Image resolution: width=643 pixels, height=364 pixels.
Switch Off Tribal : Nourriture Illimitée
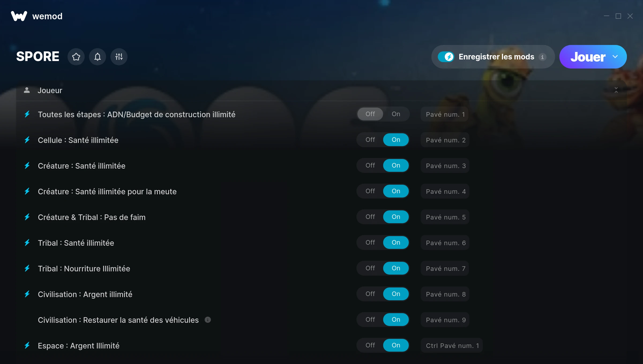[370, 268]
